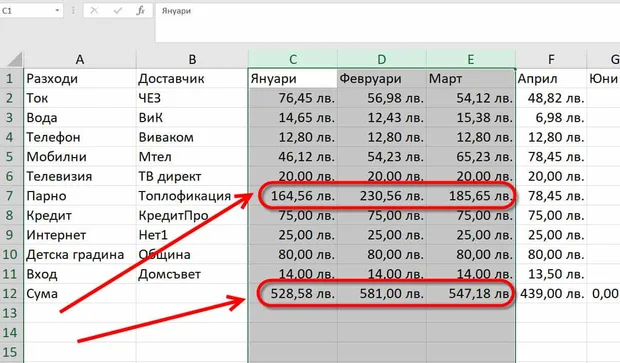Select the cell with 528,58 лв.
Viewport: 620px width, 363px height.
click(x=293, y=294)
